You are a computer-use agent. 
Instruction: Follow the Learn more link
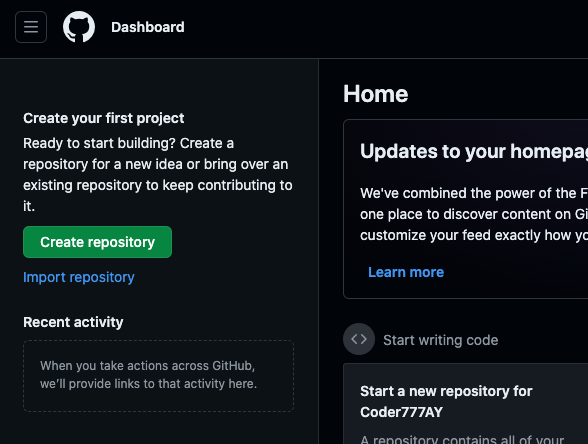[406, 272]
